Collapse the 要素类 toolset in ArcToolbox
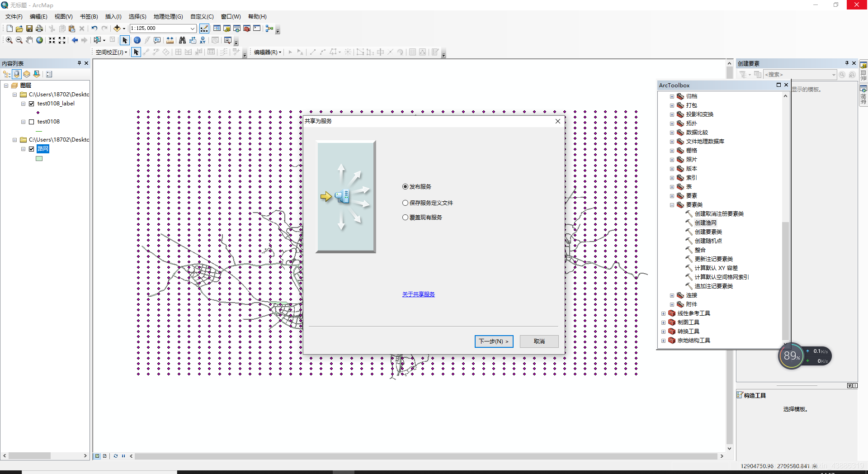This screenshot has width=868, height=474. pos(672,205)
